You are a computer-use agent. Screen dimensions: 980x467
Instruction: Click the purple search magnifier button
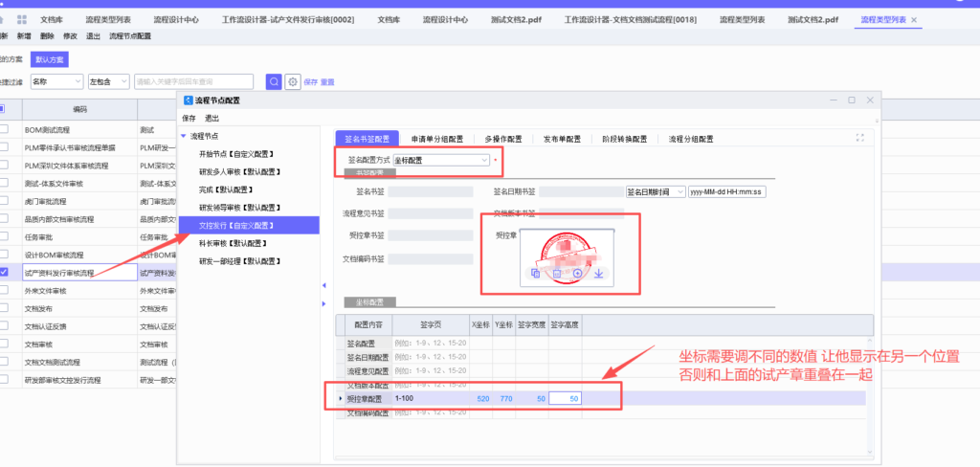[274, 81]
